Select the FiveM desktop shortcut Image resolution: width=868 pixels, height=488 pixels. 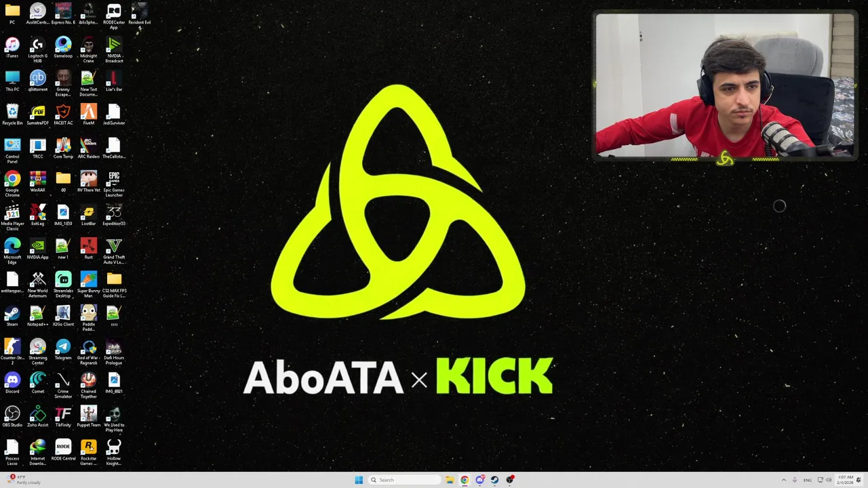[x=88, y=115]
